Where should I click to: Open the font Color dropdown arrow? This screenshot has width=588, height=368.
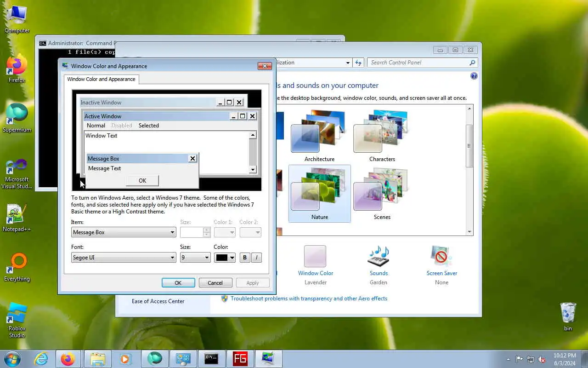coord(232,258)
